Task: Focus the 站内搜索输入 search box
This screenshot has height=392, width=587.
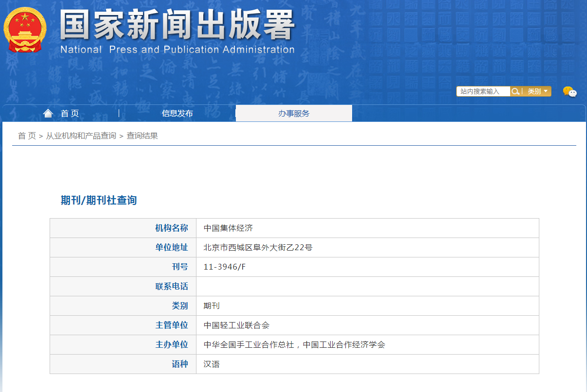Action: [x=482, y=91]
